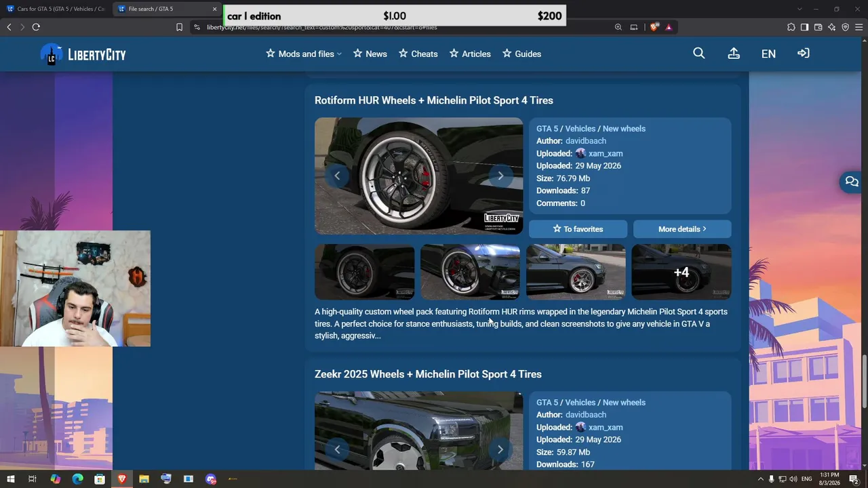
Task: Click the page vertical scrollbar thumb
Action: point(865,382)
